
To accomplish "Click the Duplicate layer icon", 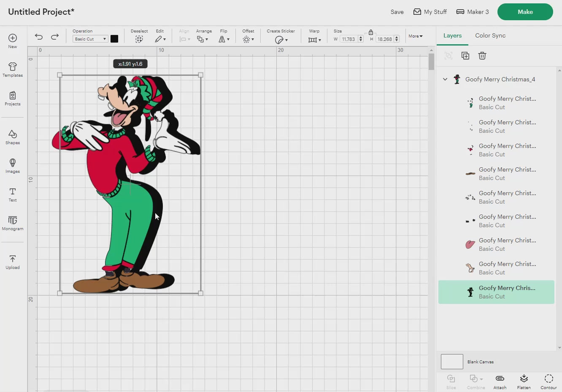I will [x=465, y=56].
